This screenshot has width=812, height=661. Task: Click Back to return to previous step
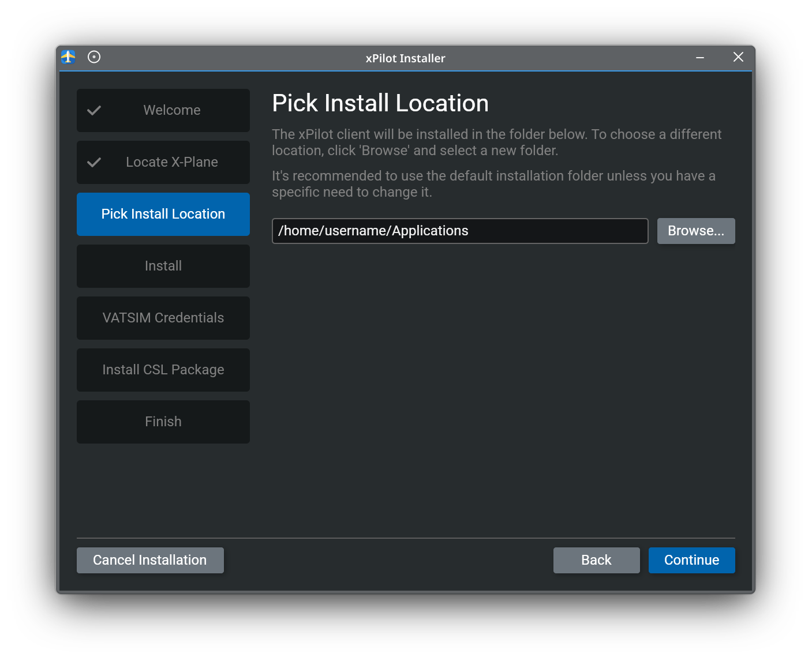[x=596, y=560]
